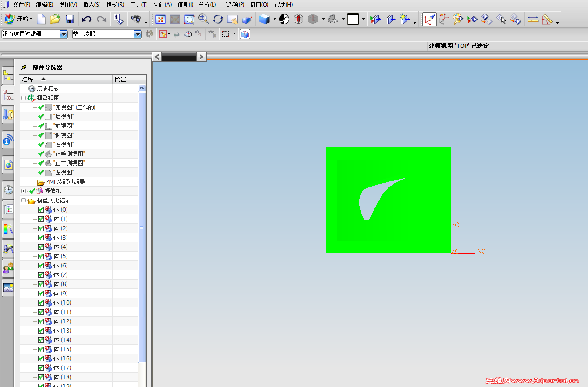Uncheck the checkbox for 体 (3)
This screenshot has width=588, height=387.
[41, 238]
